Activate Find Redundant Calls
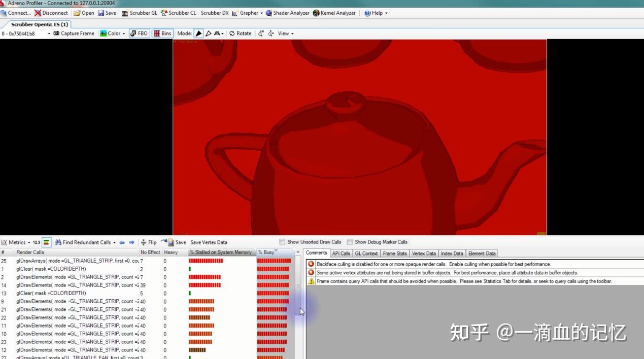644x359 pixels. coord(85,242)
